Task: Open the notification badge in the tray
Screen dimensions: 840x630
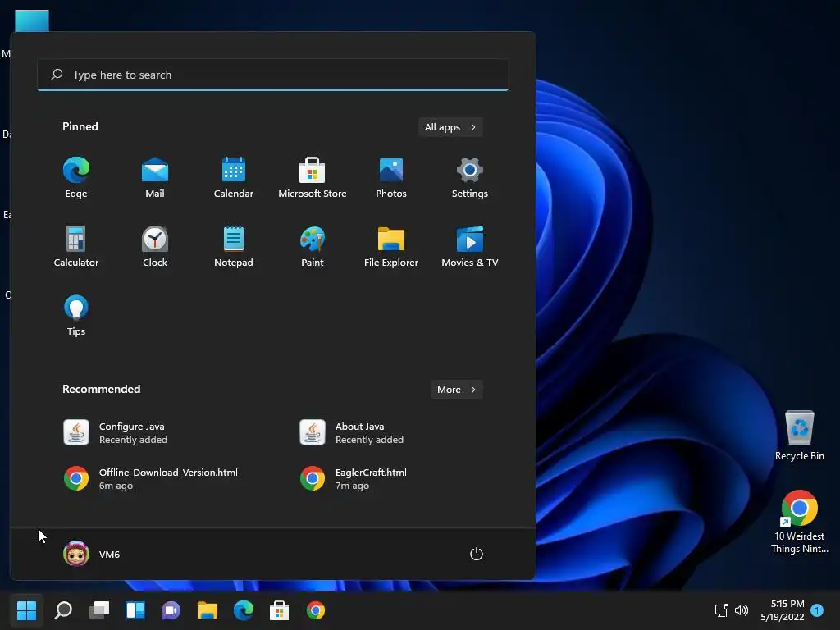Action: [817, 610]
